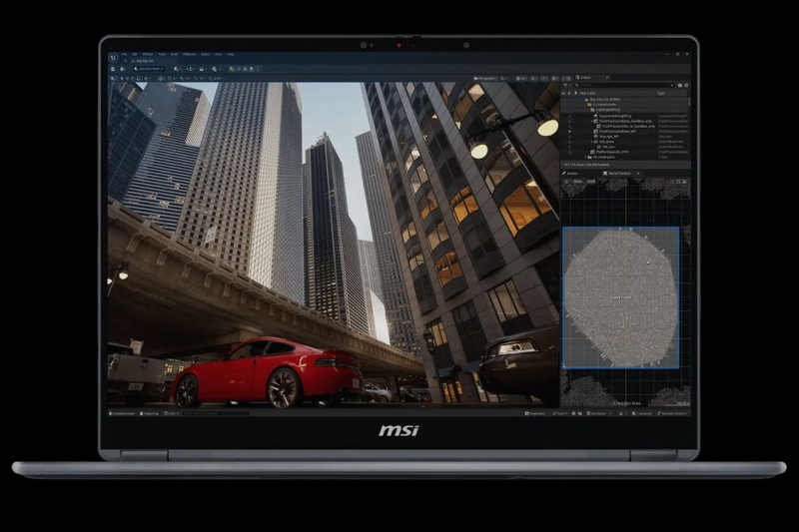
Task: Sort by the Item Label column
Action: coord(588,93)
